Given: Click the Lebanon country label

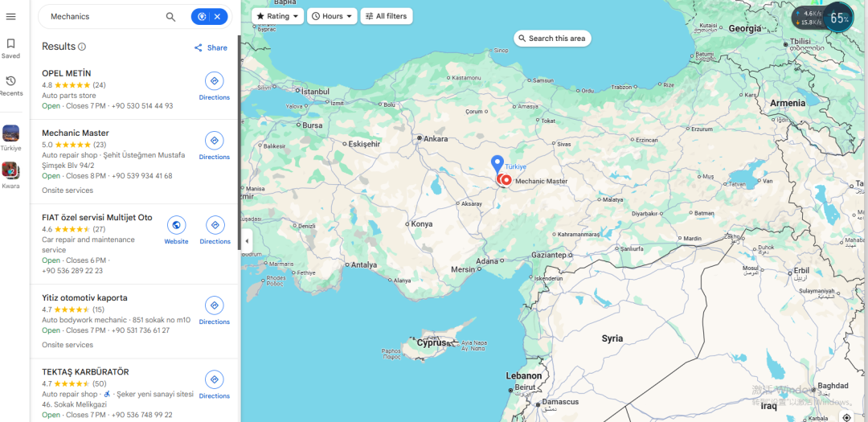Looking at the screenshot, I should point(524,376).
